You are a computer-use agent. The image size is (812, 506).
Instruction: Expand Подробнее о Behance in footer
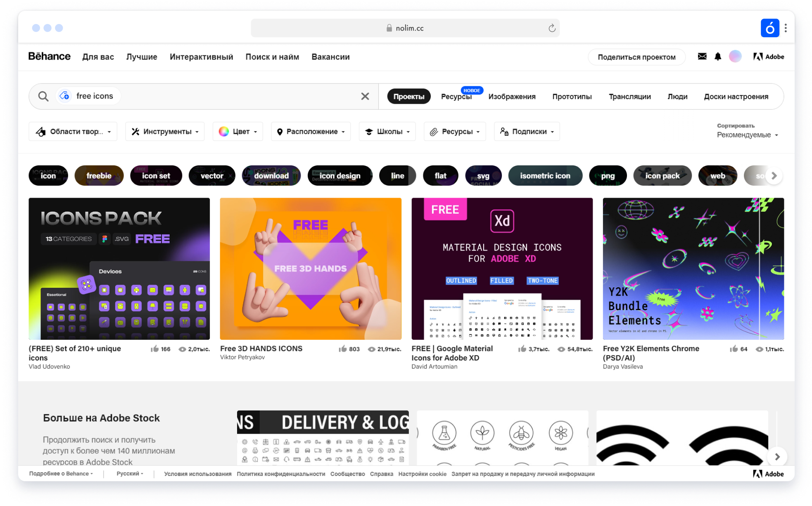click(x=61, y=474)
